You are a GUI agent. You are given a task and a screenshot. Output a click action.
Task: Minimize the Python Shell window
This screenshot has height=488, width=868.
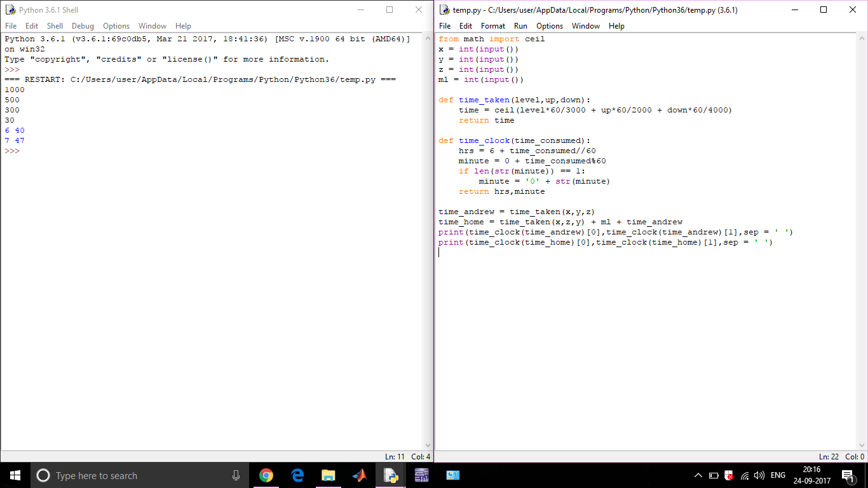360,10
